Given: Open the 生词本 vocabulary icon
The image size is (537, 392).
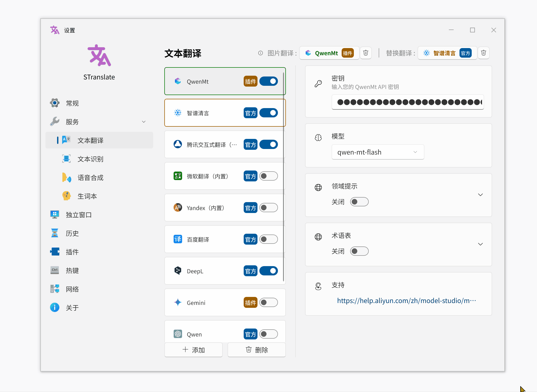Looking at the screenshot, I should coord(67,196).
